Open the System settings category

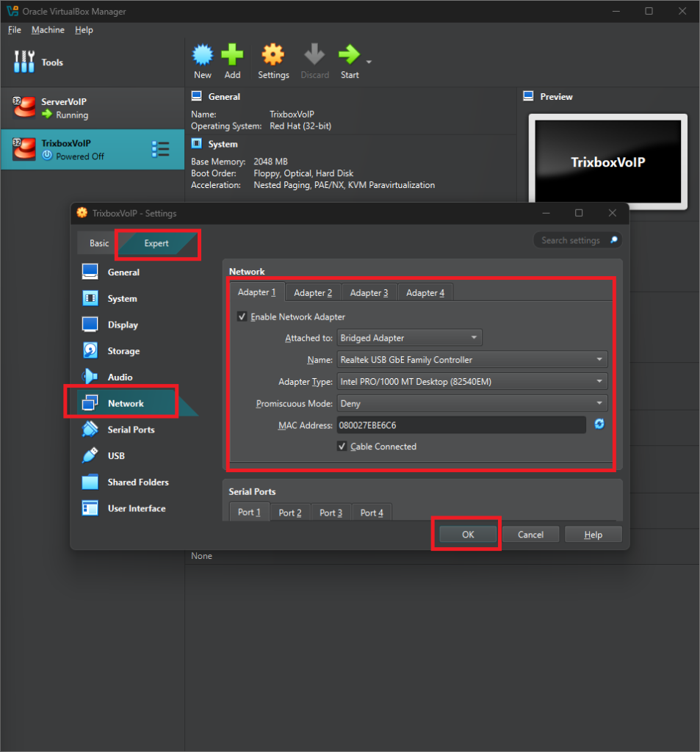point(123,298)
